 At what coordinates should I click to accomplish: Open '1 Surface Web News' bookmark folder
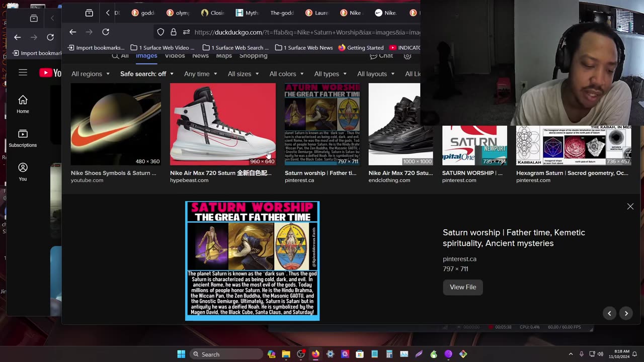pyautogui.click(x=304, y=48)
